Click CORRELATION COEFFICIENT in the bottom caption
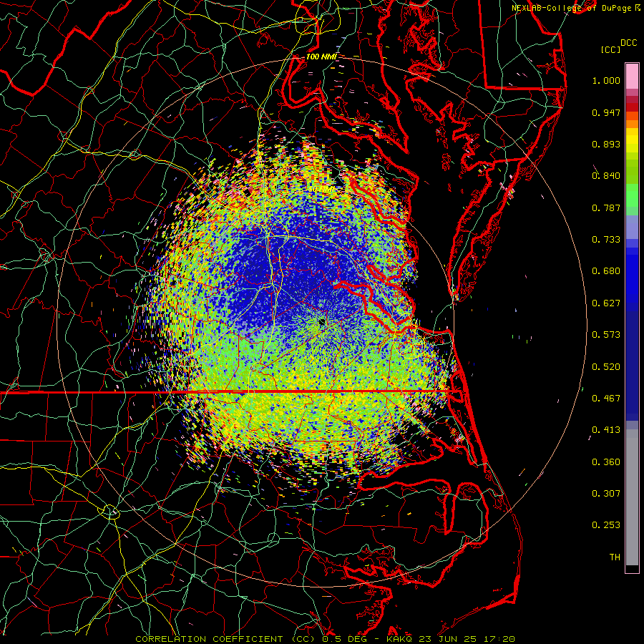 209,639
